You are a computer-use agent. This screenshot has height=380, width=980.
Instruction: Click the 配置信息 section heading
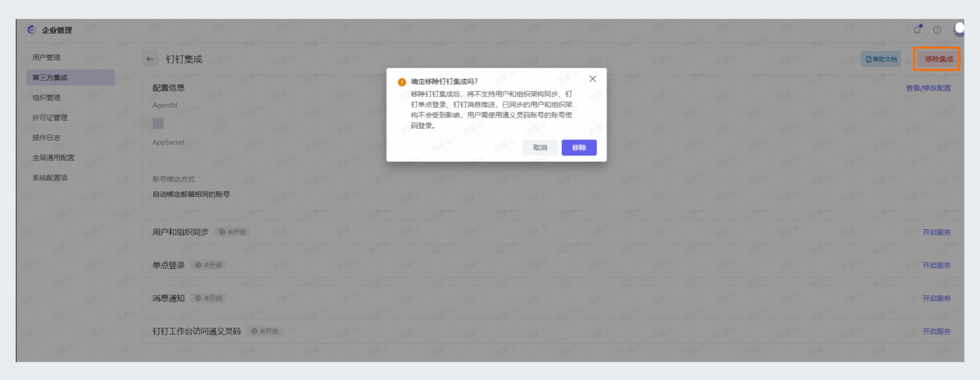168,88
